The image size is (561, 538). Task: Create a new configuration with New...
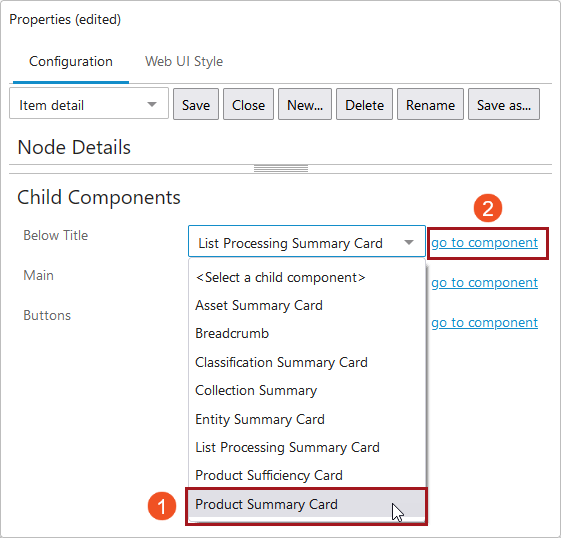(305, 104)
